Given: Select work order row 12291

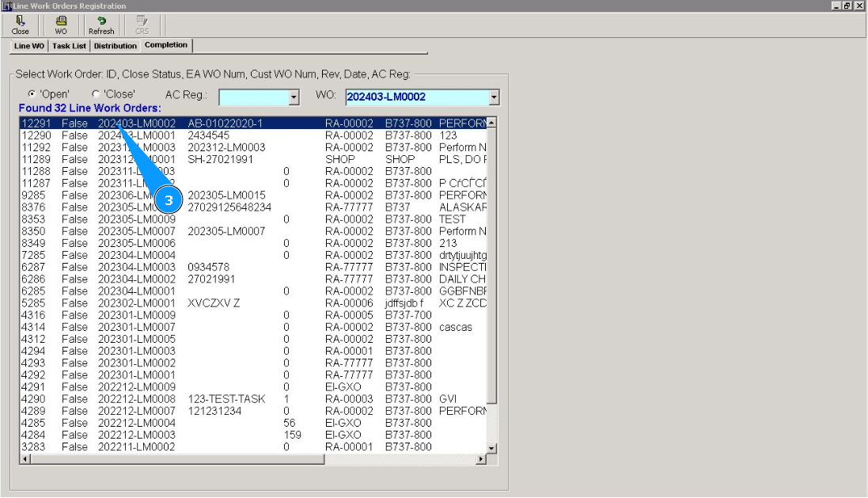Looking at the screenshot, I should click(x=253, y=124).
